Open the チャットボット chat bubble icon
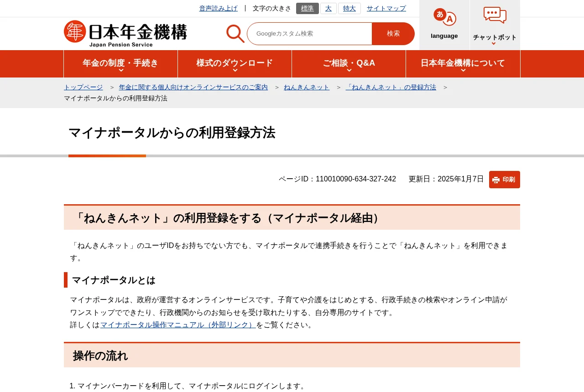Image resolution: width=584 pixels, height=392 pixels. [495, 15]
